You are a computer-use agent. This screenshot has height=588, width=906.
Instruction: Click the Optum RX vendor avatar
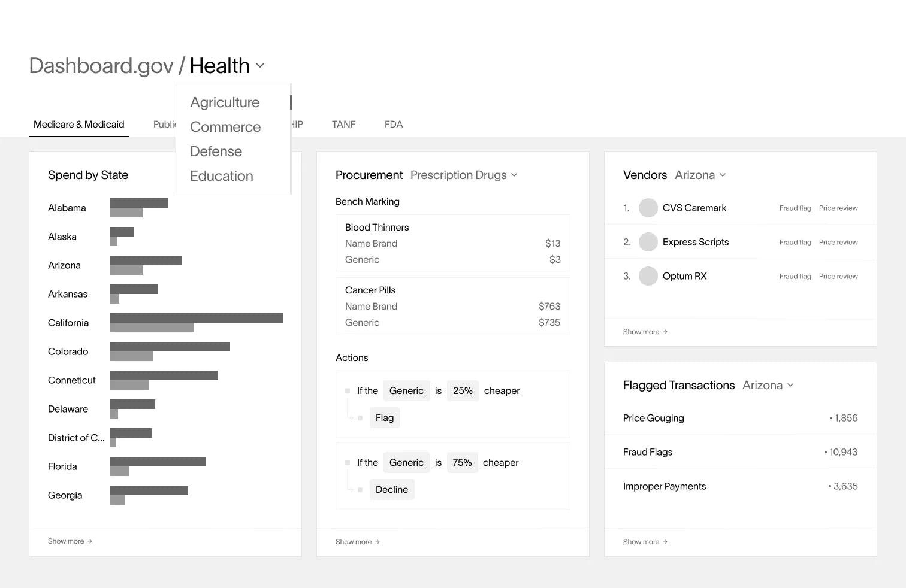648,276
